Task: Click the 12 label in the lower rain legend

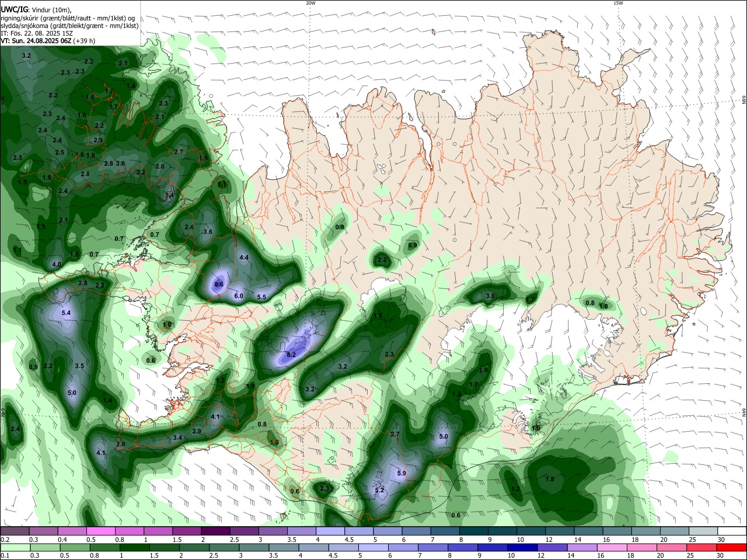Action: (541, 556)
